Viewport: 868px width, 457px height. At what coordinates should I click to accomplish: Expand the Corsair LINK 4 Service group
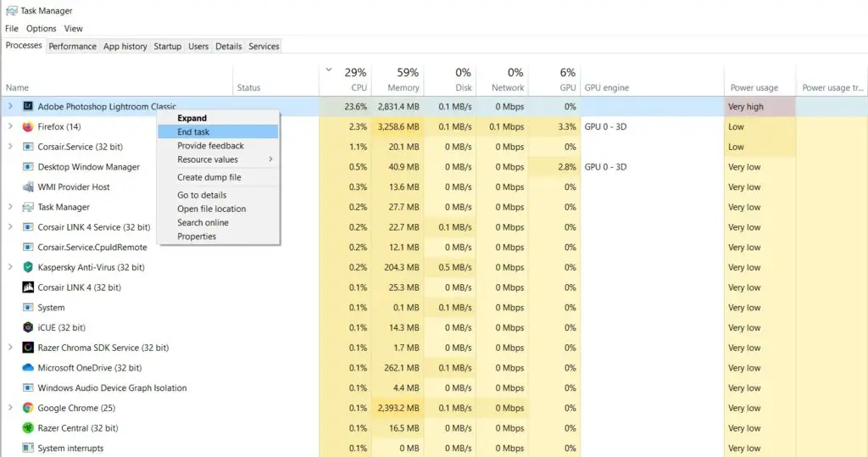pyautogui.click(x=10, y=226)
